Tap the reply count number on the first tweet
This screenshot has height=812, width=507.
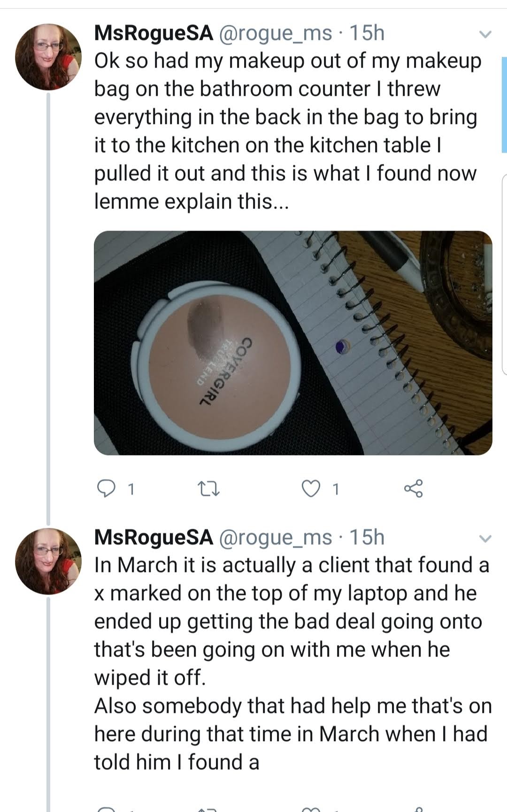[x=131, y=489]
